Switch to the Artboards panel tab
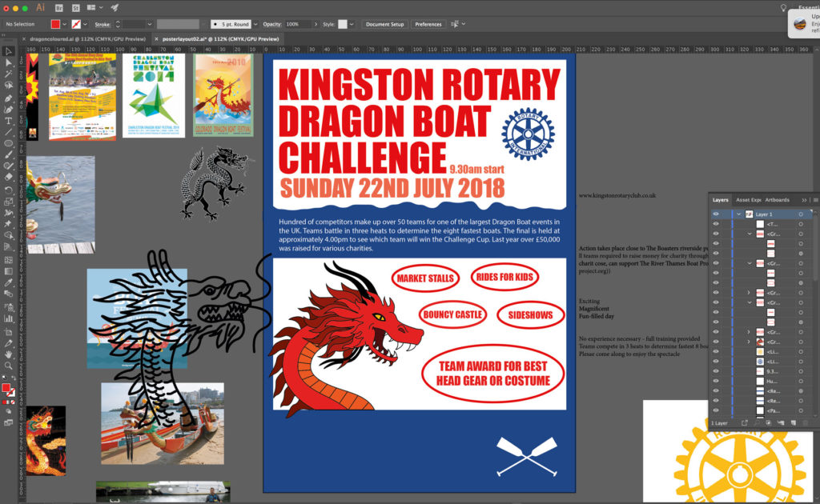820x504 pixels. tap(777, 200)
